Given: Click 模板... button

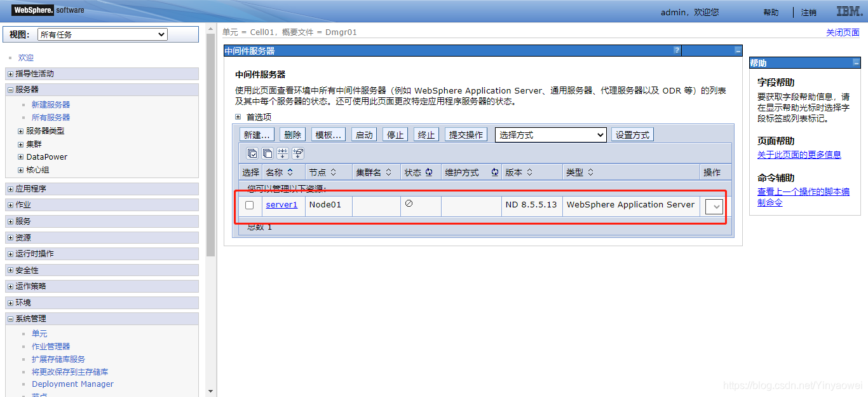Looking at the screenshot, I should (329, 135).
